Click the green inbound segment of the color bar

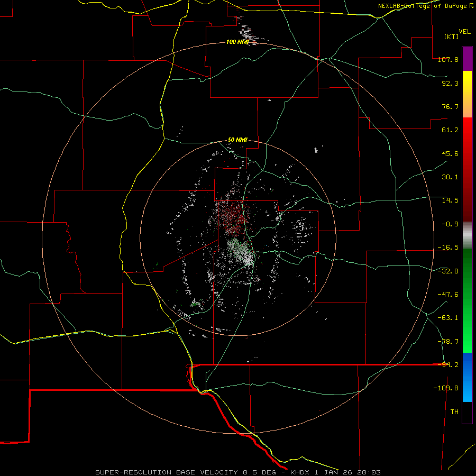point(467,300)
